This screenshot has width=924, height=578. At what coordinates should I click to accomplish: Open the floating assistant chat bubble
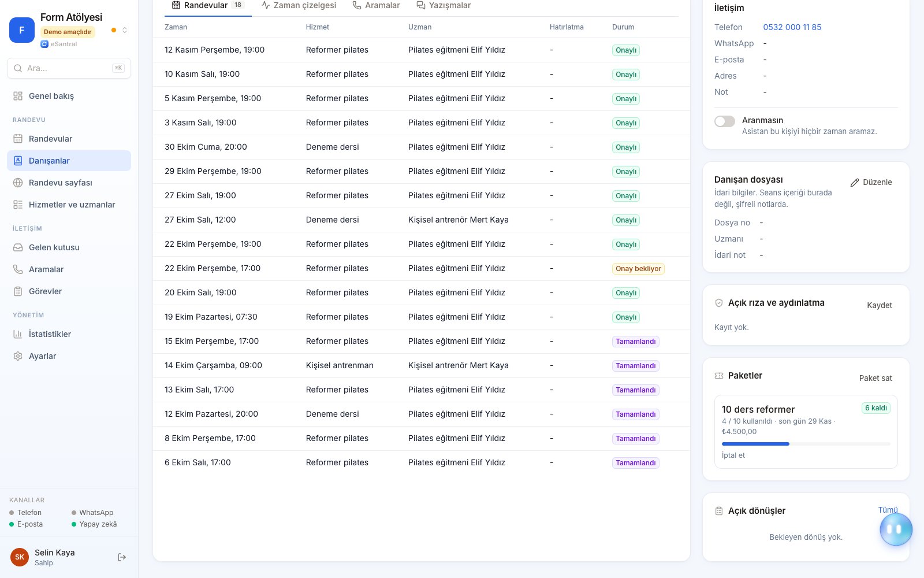pos(896,529)
